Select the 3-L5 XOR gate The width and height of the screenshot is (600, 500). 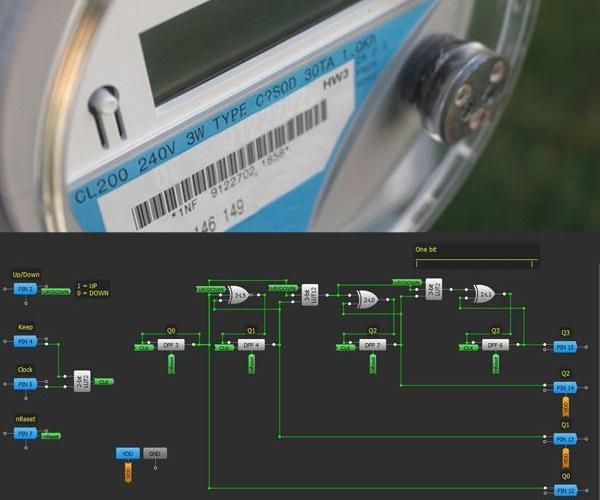pos(238,295)
